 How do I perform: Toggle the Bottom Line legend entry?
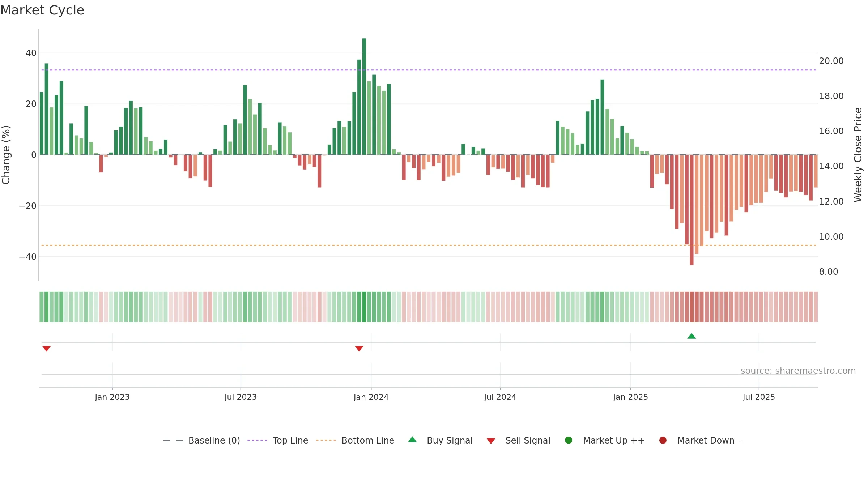click(355, 440)
